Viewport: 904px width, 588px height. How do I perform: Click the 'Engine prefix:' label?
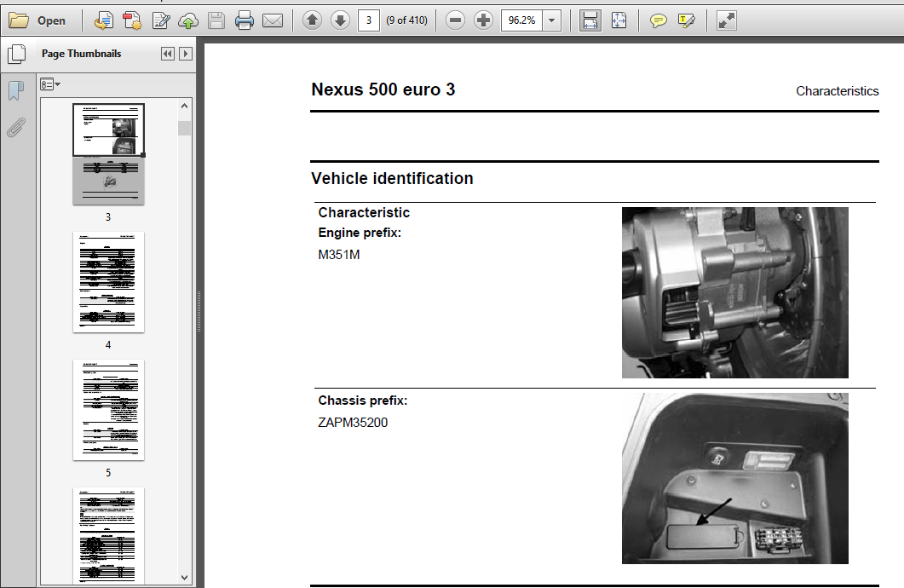(x=360, y=233)
